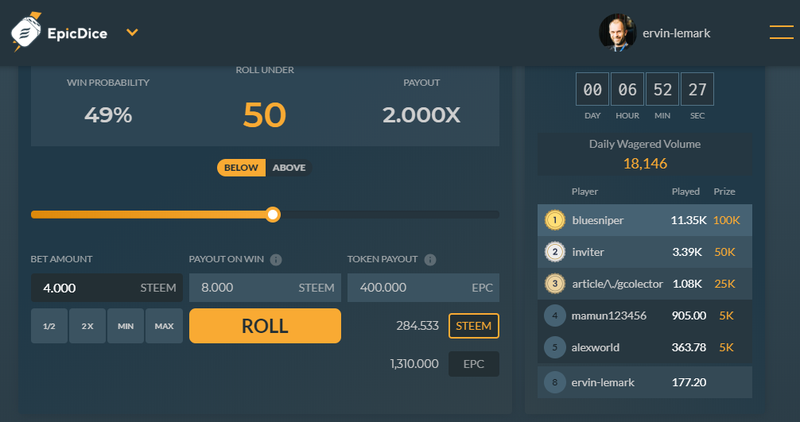Open player article/\./gcolector on the leaderboard
This screenshot has height=422, width=800.
click(617, 284)
